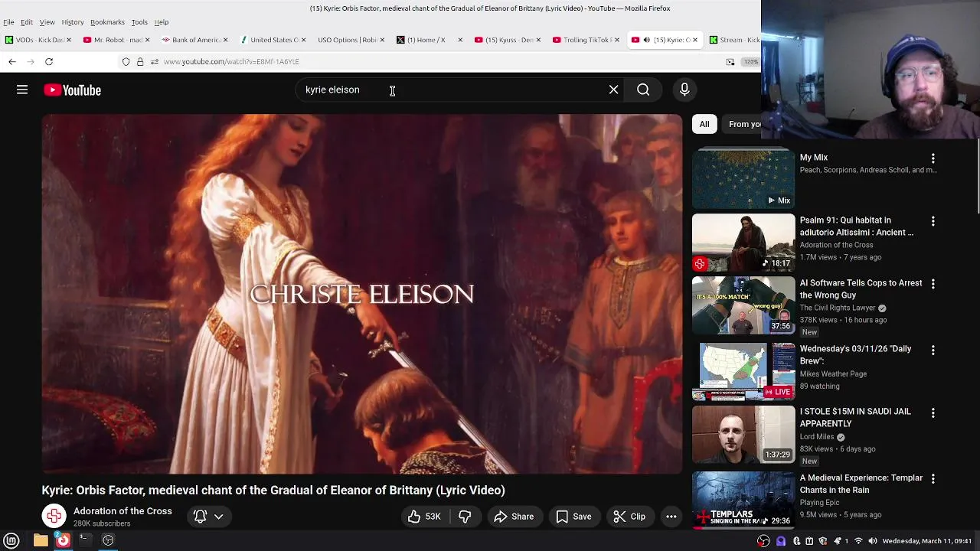Image resolution: width=980 pixels, height=551 pixels.
Task: Open picture-in-picture icon in address bar
Action: 730,61
